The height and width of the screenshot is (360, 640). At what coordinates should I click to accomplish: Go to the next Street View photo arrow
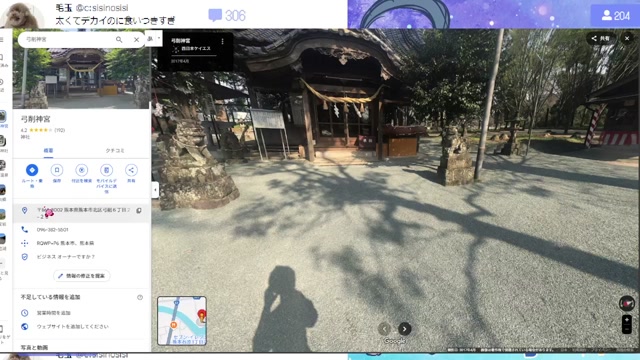point(404,329)
